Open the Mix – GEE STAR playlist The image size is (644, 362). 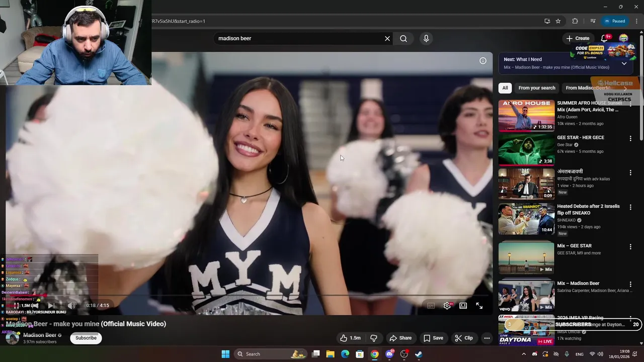tap(526, 257)
